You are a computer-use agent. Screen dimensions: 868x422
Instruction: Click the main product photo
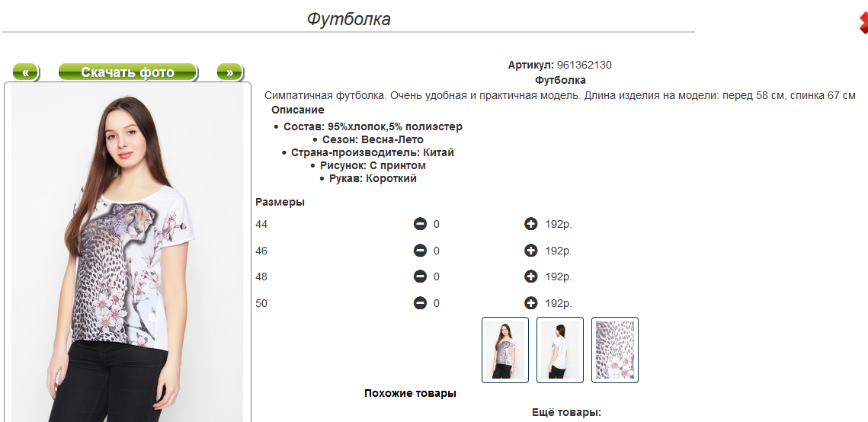pyautogui.click(x=127, y=253)
